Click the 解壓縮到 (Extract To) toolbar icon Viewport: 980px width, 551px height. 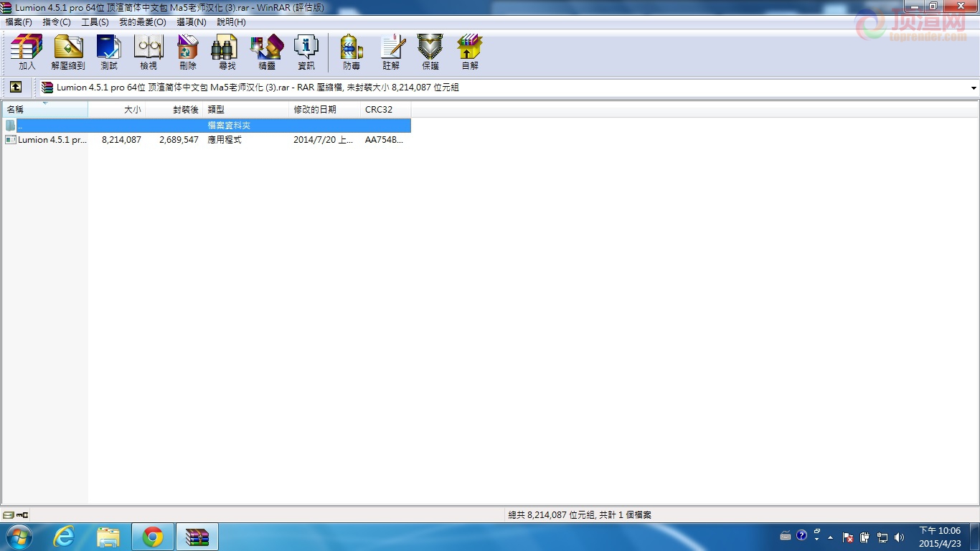coord(68,52)
